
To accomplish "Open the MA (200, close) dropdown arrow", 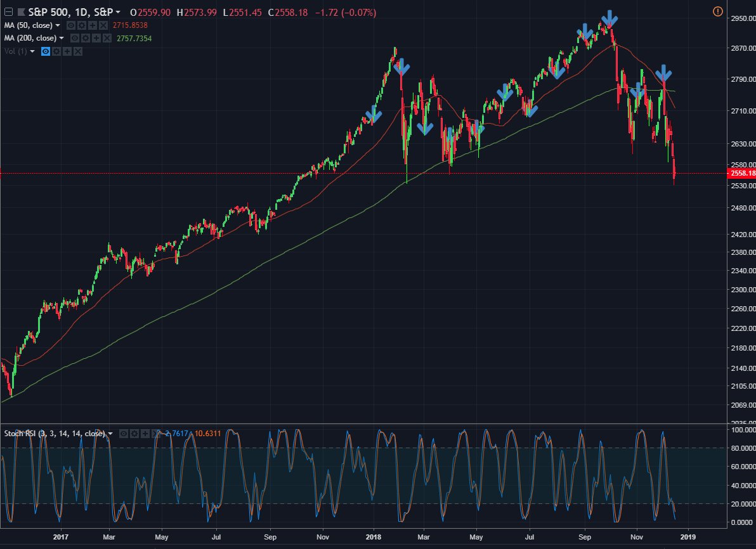I will click(x=62, y=38).
